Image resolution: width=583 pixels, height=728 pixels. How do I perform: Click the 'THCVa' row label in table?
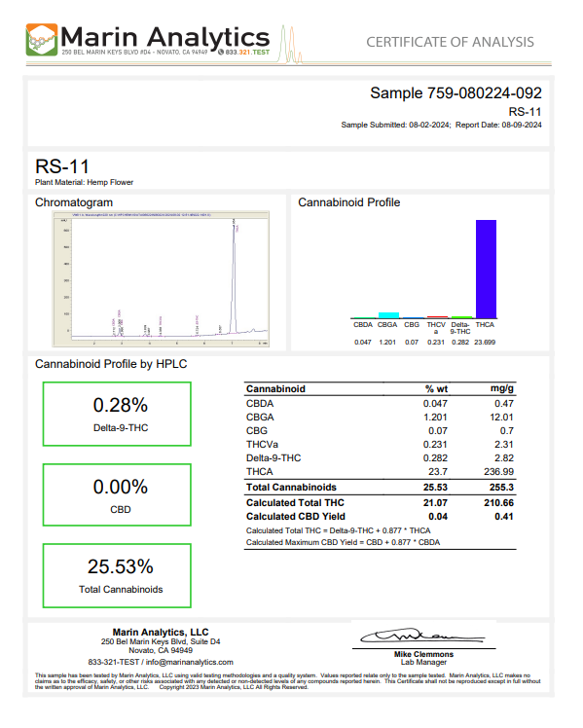tap(262, 445)
